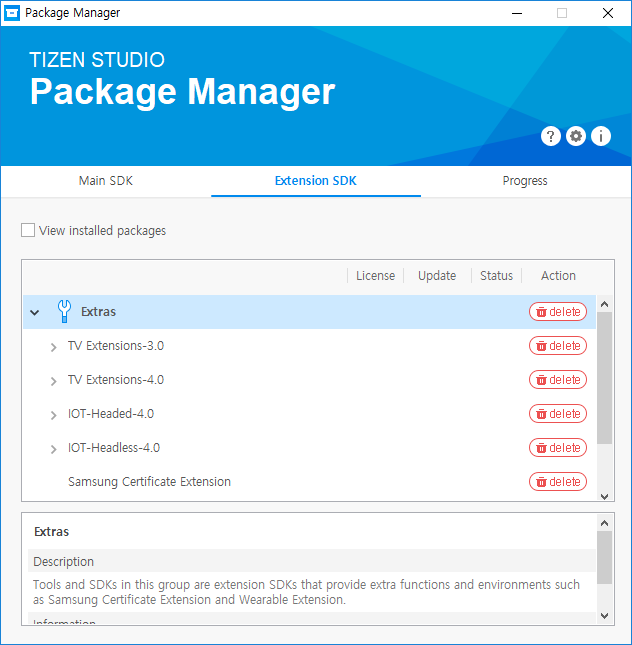Expand IOT-Headless-4.0 tree item

click(53, 449)
